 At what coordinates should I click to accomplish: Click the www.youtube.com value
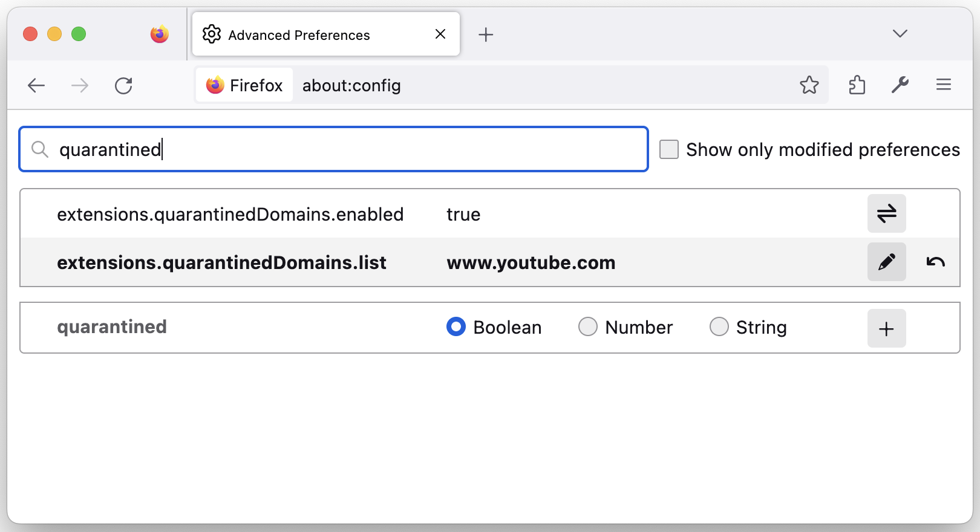point(531,263)
